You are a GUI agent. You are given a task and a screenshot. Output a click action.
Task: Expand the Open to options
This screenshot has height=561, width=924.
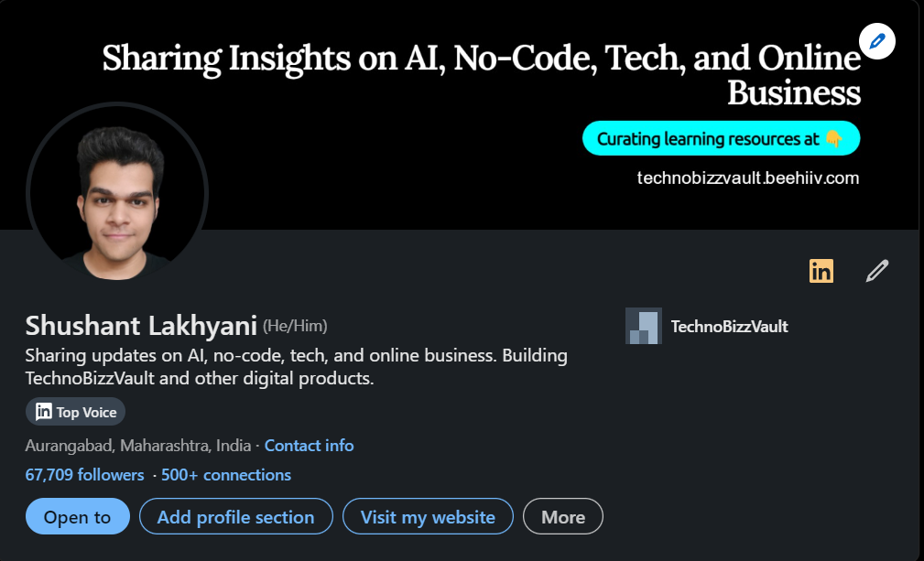[x=77, y=516]
